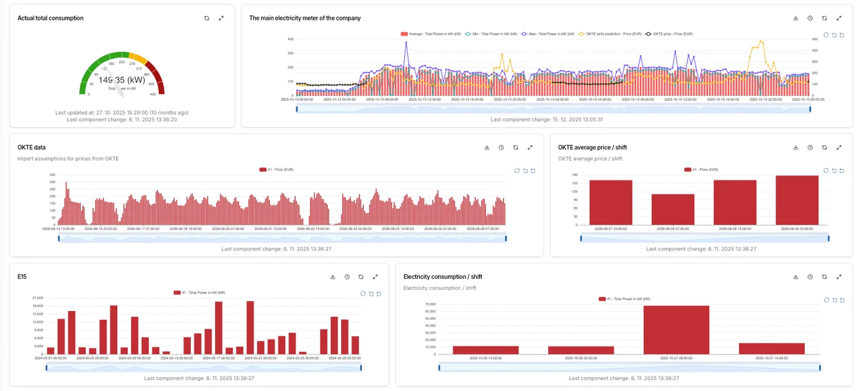Toggle Min - Total Power legend series

tap(492, 33)
